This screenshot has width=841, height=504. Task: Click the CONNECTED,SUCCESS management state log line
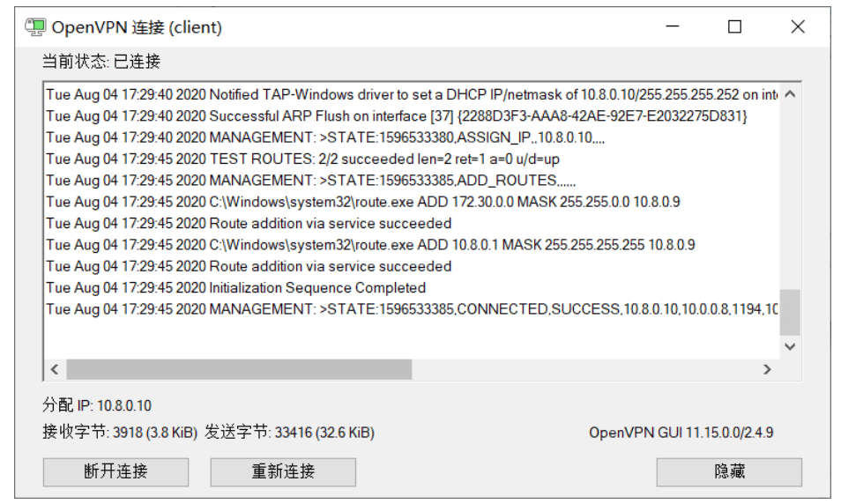(412, 309)
